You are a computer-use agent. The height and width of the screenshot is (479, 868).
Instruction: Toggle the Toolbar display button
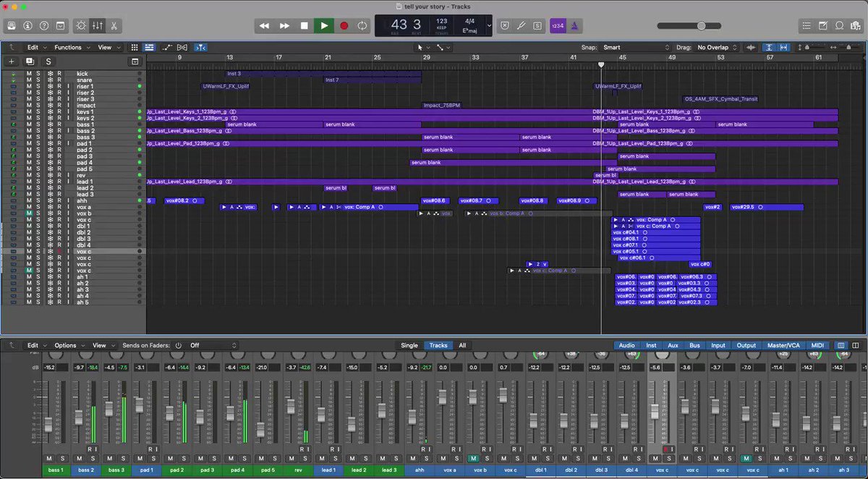(x=60, y=25)
